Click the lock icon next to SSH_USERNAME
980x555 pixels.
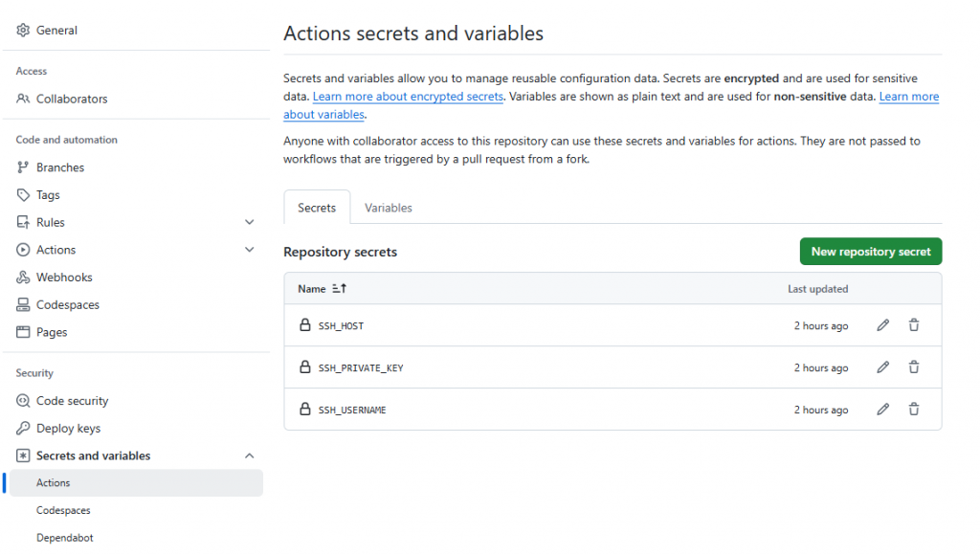pyautogui.click(x=305, y=409)
